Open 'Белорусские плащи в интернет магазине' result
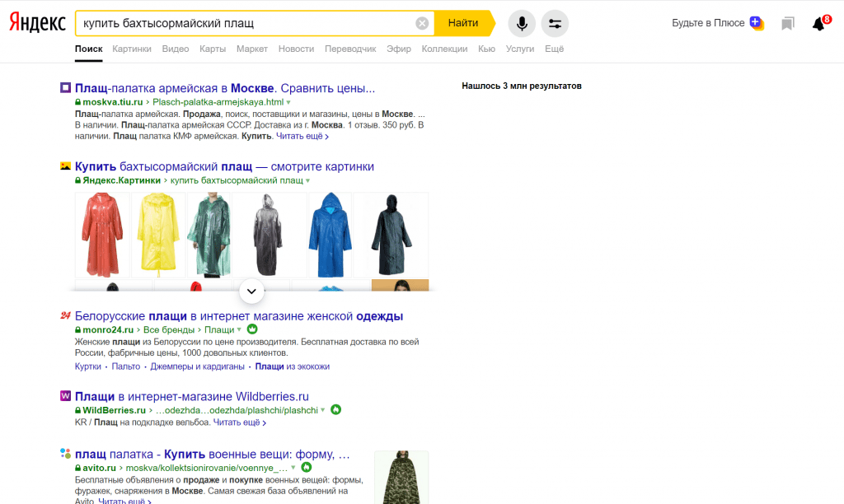The image size is (844, 504). click(x=239, y=316)
